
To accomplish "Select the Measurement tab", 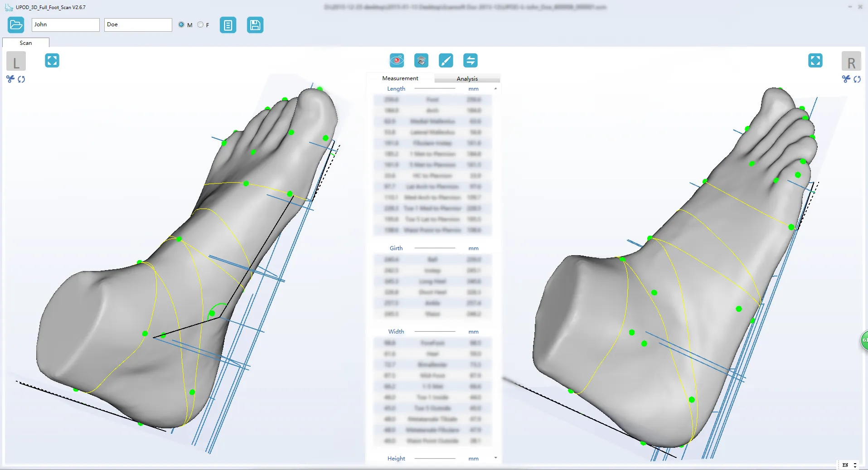I will [x=400, y=78].
